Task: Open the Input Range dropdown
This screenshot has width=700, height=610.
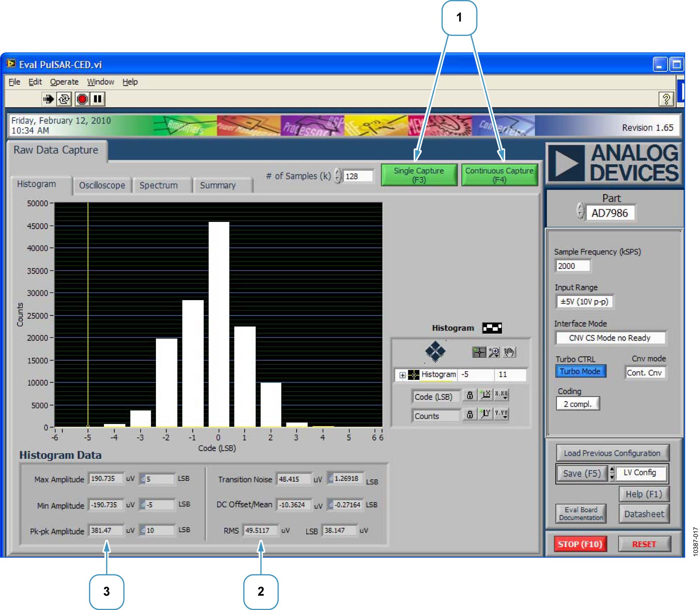Action: 584,302
